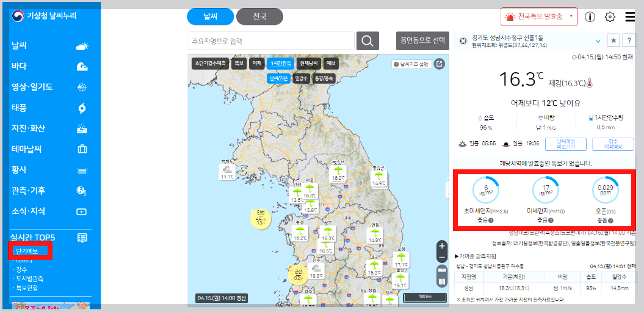644x313 pixels.
Task: Click the map zoom out minus button
Action: pos(442,257)
